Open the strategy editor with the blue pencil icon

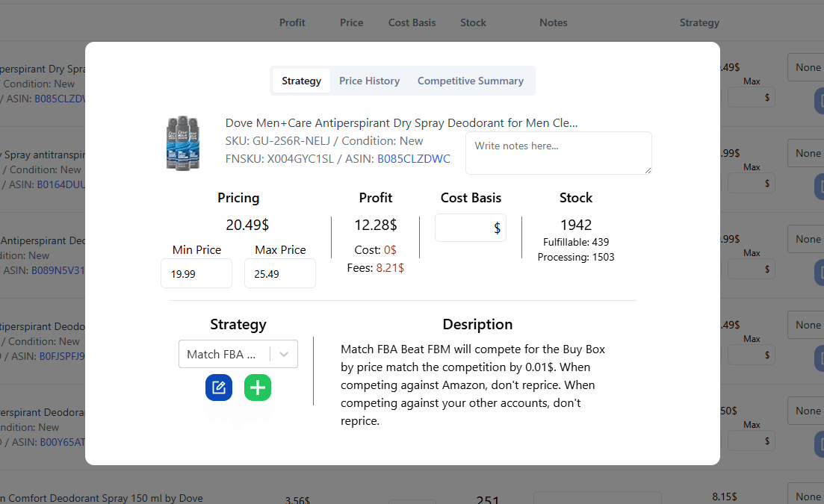tap(218, 388)
